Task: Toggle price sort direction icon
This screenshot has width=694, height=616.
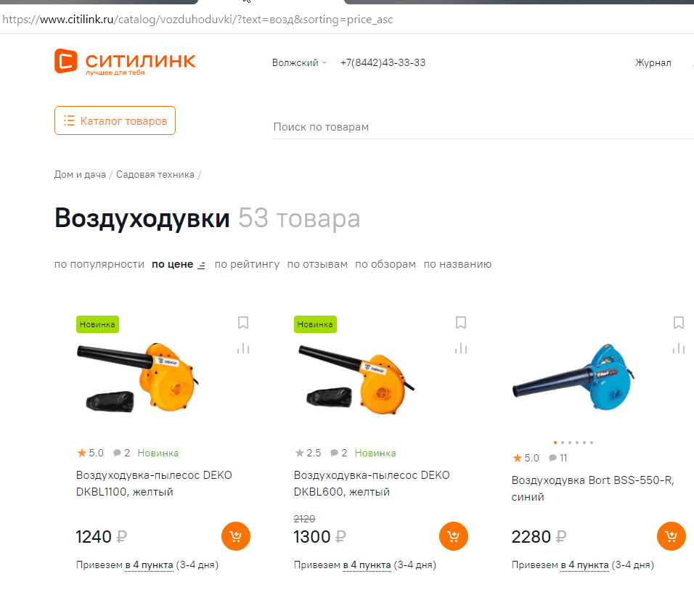Action: [x=201, y=265]
